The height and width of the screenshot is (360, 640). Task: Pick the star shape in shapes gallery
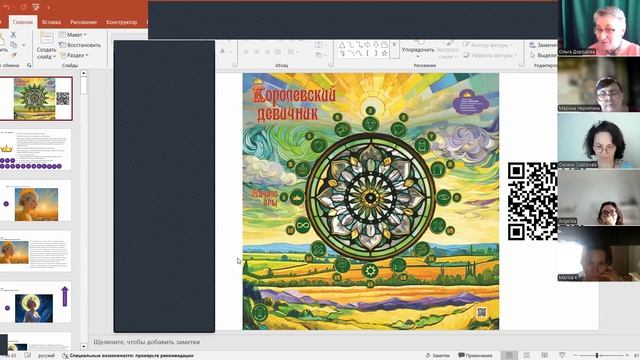[384, 53]
